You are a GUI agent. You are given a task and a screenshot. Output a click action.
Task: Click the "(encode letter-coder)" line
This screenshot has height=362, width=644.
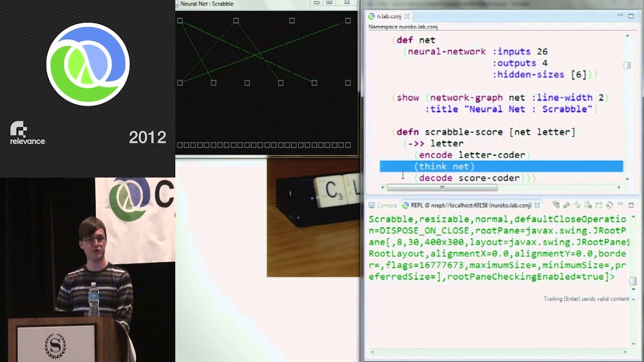click(472, 155)
